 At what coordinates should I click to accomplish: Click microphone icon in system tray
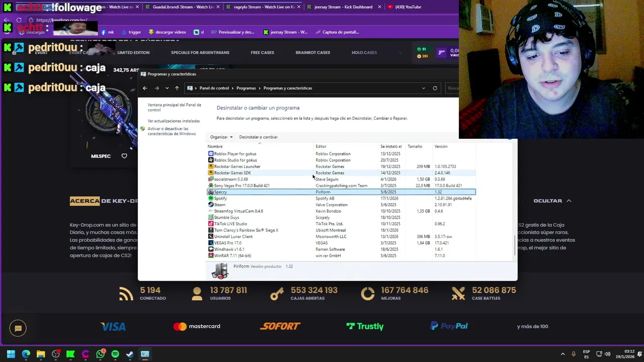(574, 354)
